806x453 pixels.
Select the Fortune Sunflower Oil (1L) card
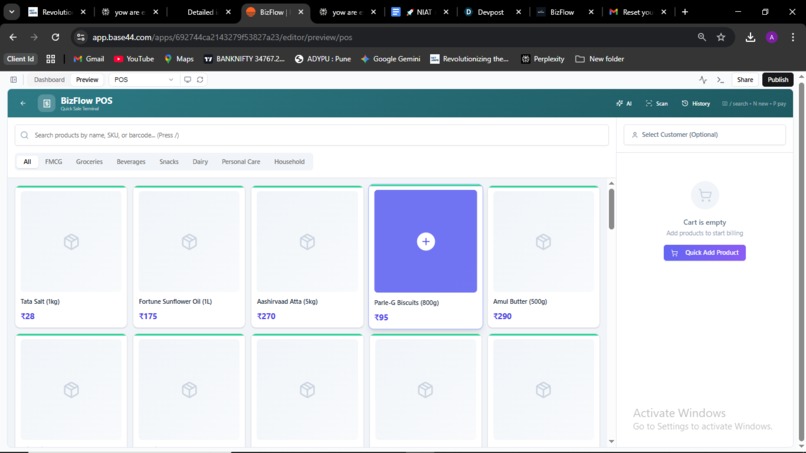tap(189, 257)
